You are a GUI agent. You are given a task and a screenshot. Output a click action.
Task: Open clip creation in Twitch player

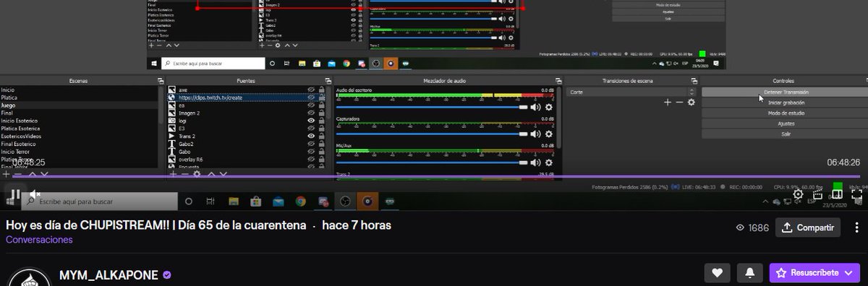click(x=818, y=194)
